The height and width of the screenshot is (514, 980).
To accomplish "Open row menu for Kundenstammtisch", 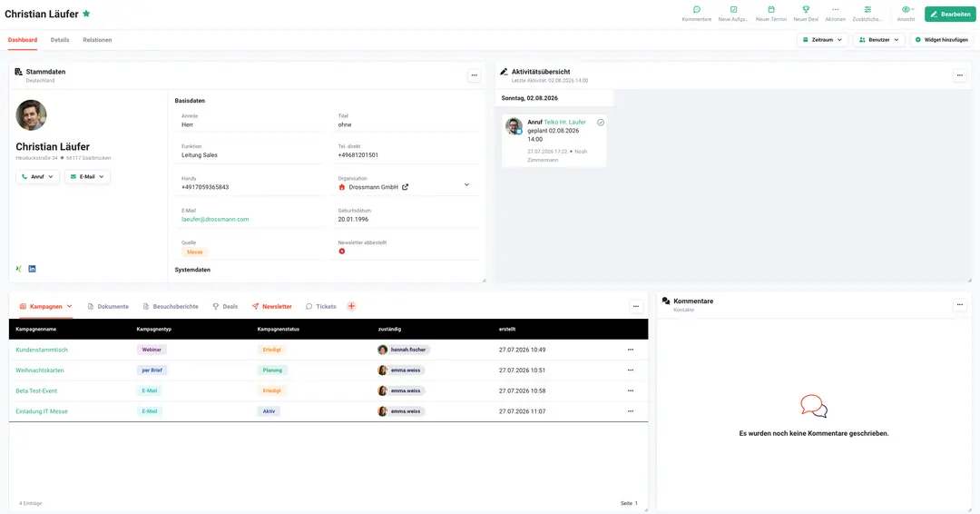I will (631, 351).
